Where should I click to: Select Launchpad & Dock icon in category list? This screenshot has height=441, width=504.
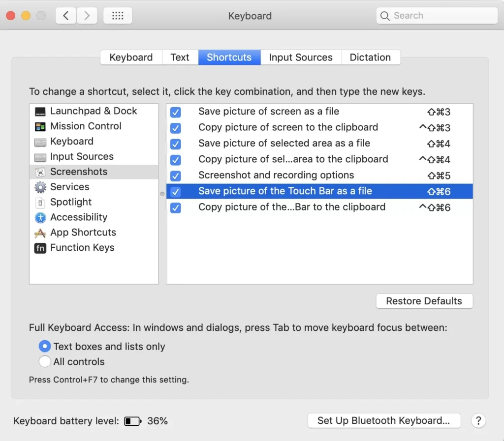click(x=40, y=112)
